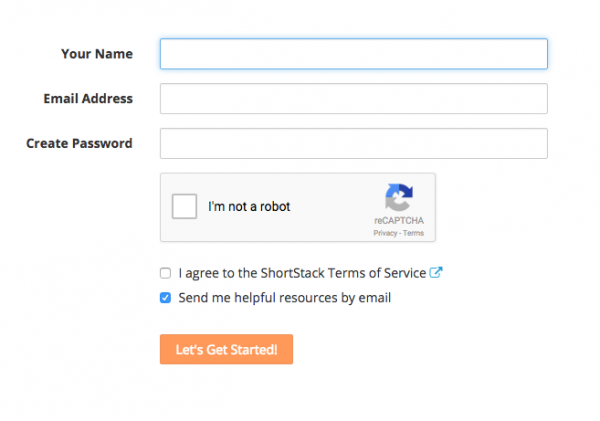600x421 pixels.
Task: Check the "I'm not a robot" box
Action: [x=185, y=207]
